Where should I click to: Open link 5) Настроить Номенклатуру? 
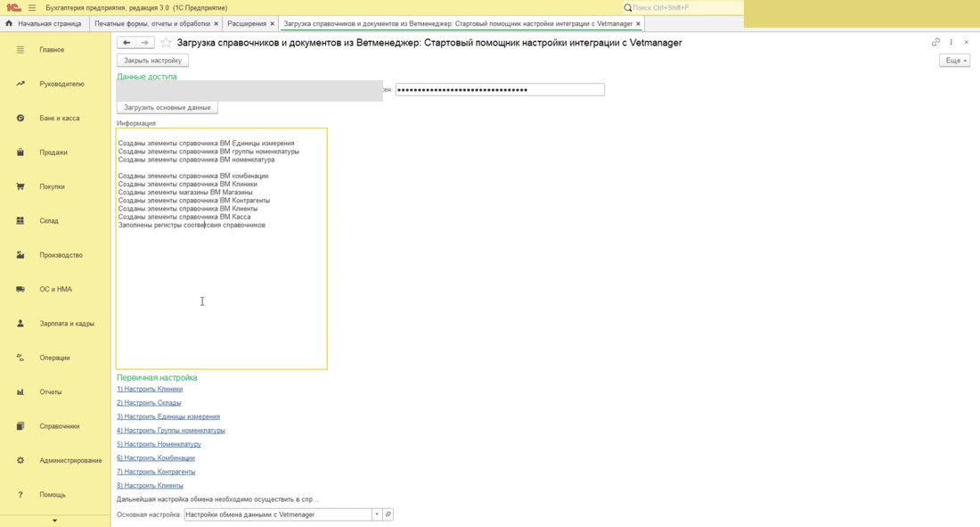click(159, 444)
